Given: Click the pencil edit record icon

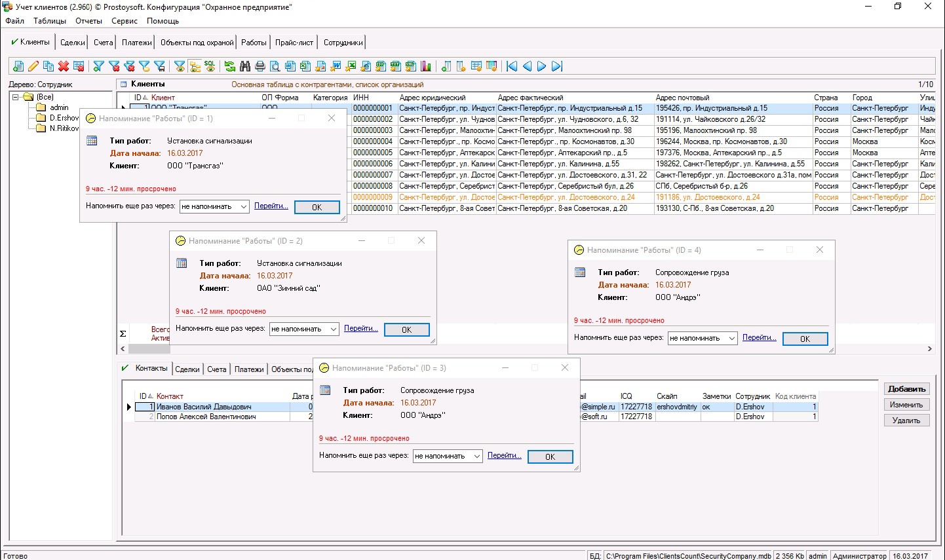Looking at the screenshot, I should point(33,66).
